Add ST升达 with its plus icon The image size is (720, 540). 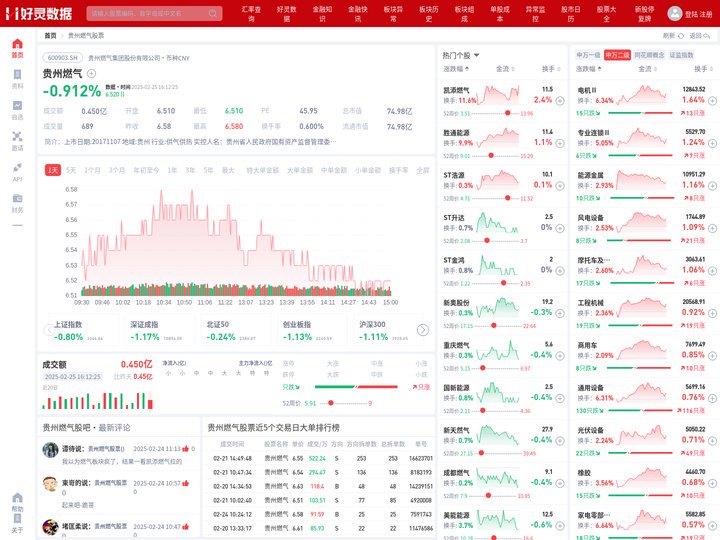click(x=560, y=228)
